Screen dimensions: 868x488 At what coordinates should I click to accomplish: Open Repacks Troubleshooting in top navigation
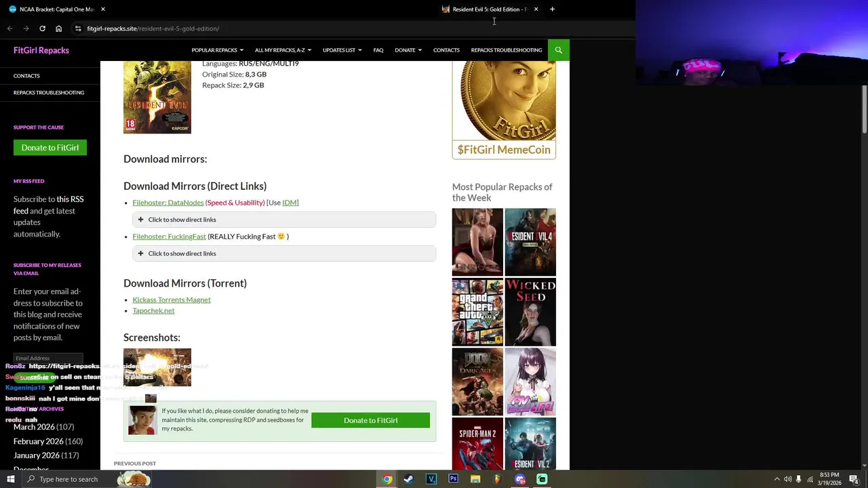pyautogui.click(x=507, y=50)
